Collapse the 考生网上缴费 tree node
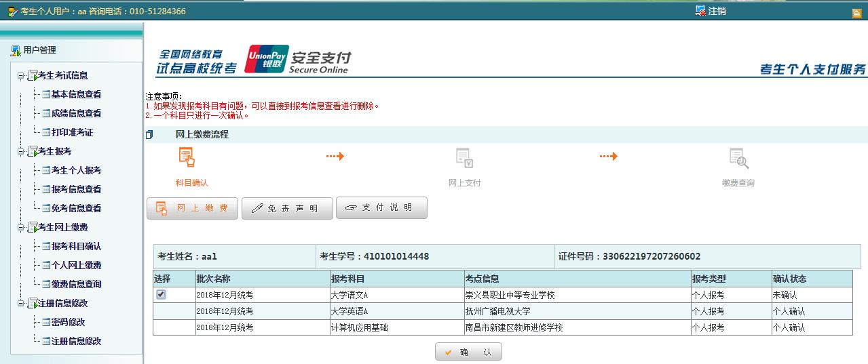The image size is (868, 364). click(x=21, y=228)
